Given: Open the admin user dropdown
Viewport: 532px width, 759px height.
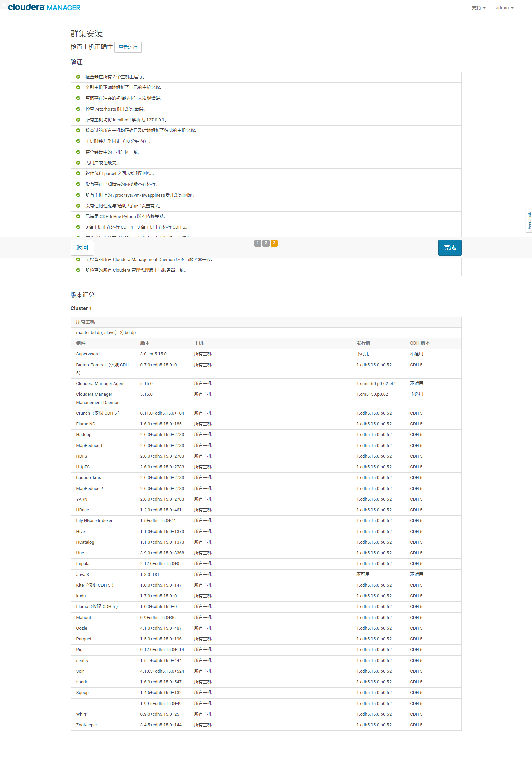Looking at the screenshot, I should 504,8.
